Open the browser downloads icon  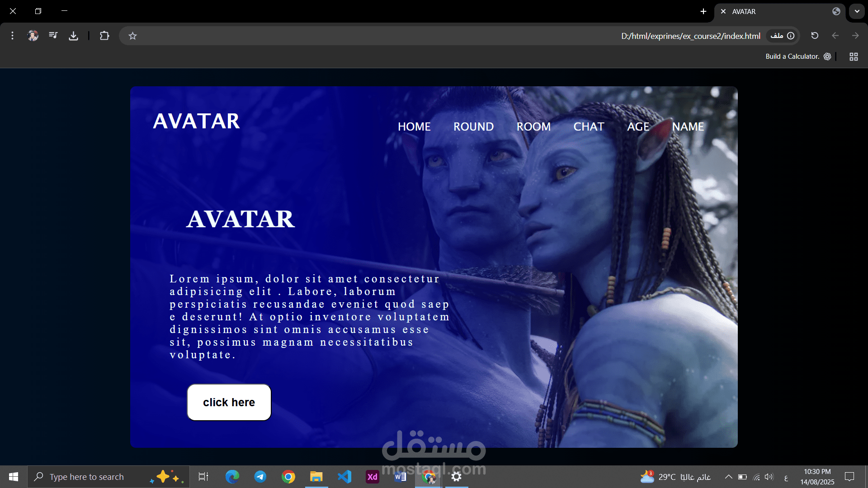pos(73,36)
